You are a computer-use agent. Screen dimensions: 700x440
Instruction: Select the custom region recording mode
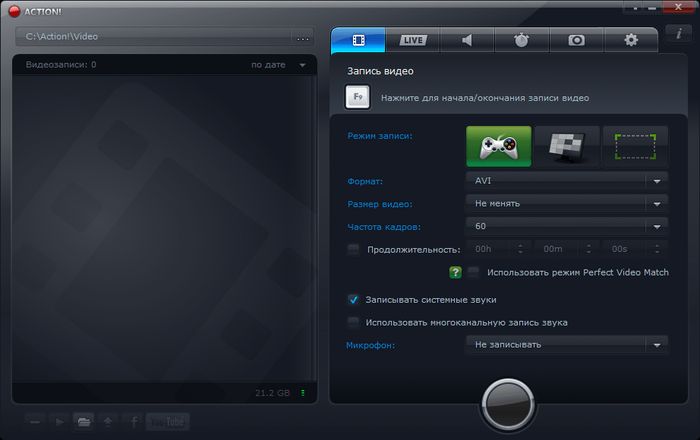pos(634,146)
